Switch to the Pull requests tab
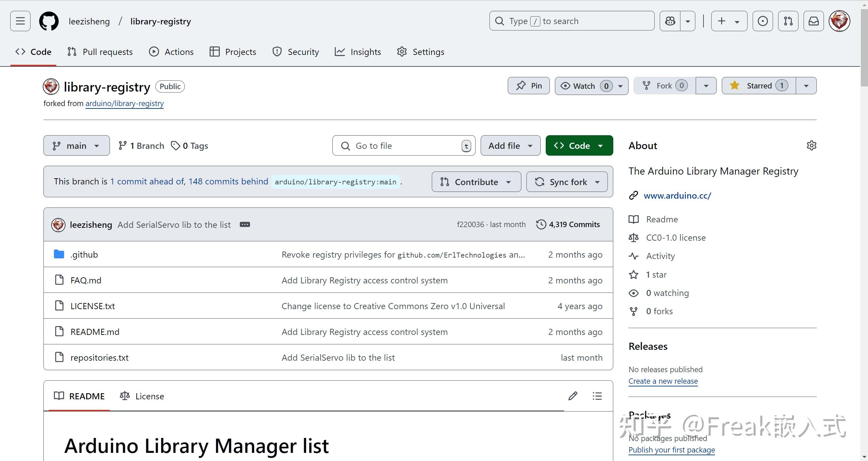Viewport: 868px width, 461px height. point(100,52)
